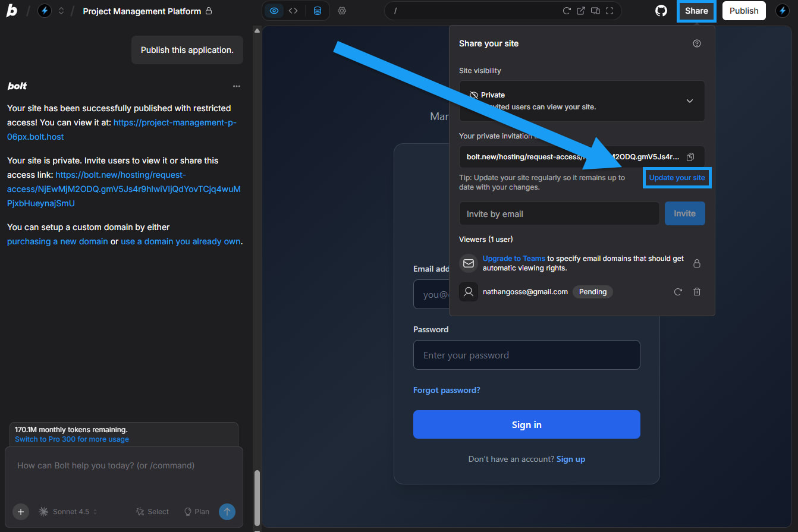Open project settings gear icon
798x532 pixels.
(x=342, y=11)
